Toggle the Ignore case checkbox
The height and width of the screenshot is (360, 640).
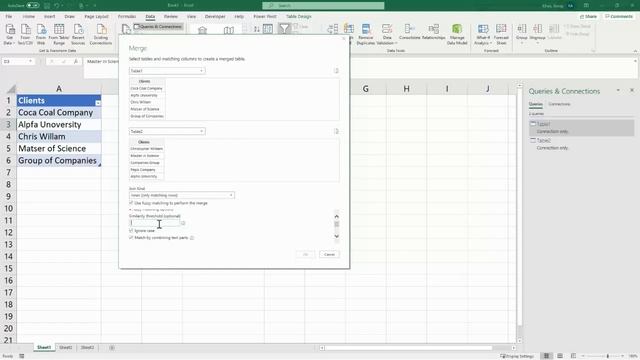[131, 231]
